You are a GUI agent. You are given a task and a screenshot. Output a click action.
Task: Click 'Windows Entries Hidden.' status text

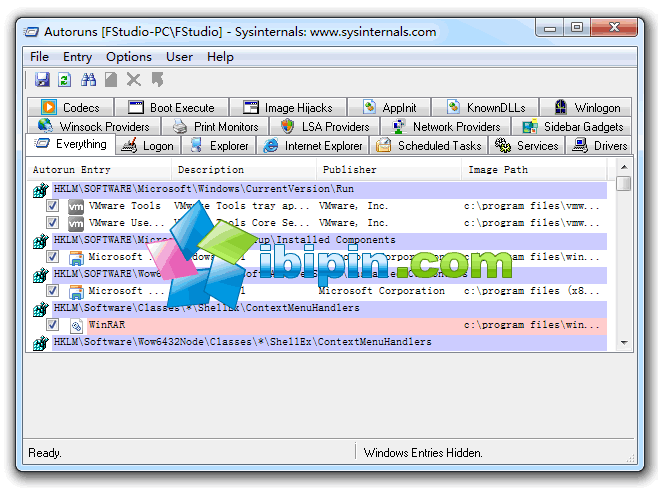coord(423,453)
